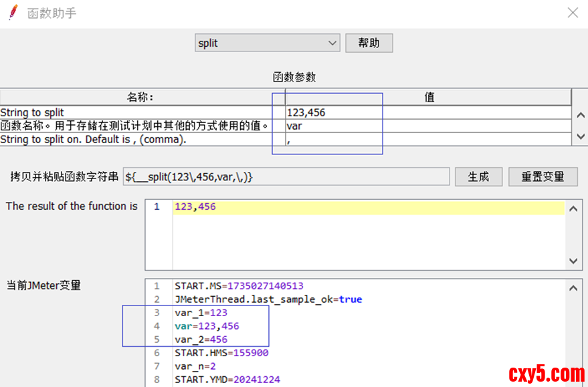Click the 帮助 help button
Image resolution: width=588 pixels, height=387 pixels.
click(x=369, y=43)
